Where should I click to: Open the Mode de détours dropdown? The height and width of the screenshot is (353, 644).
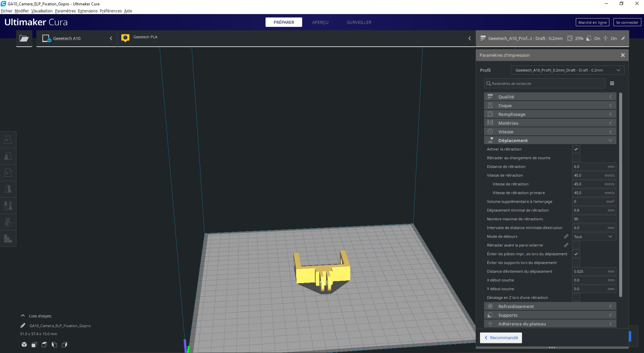pos(594,236)
